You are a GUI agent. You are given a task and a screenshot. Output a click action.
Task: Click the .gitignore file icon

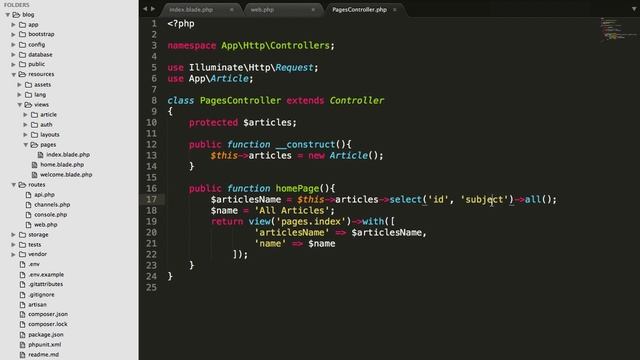point(22,294)
